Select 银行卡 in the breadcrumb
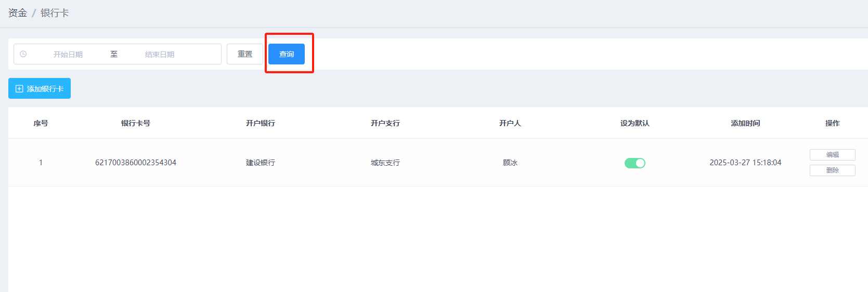The image size is (868, 292). [55, 13]
